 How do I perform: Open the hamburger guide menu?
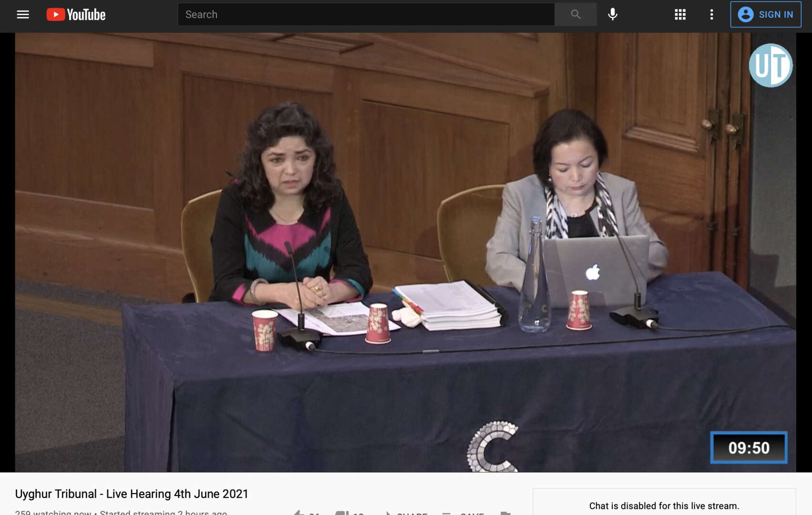pyautogui.click(x=23, y=14)
